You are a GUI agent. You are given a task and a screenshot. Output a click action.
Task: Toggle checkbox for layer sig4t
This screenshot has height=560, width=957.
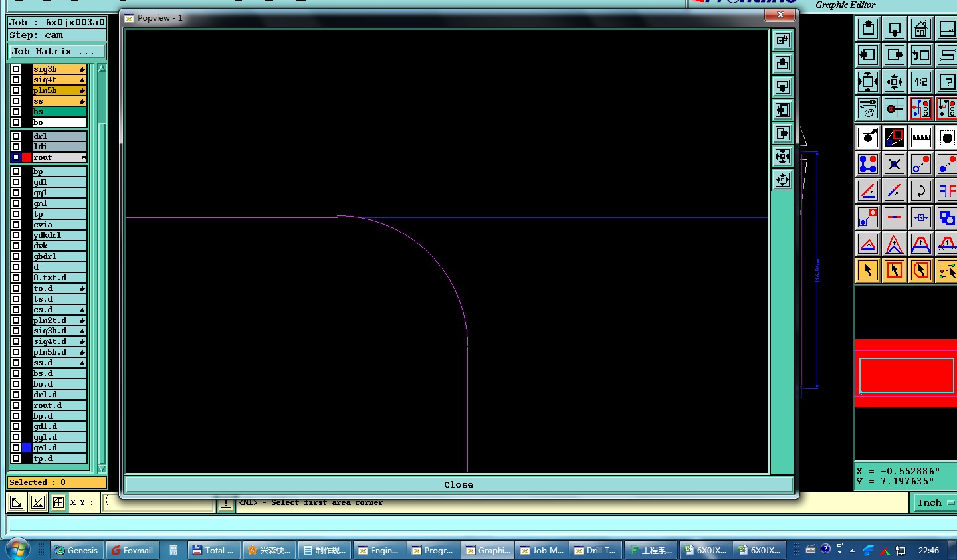pyautogui.click(x=16, y=80)
